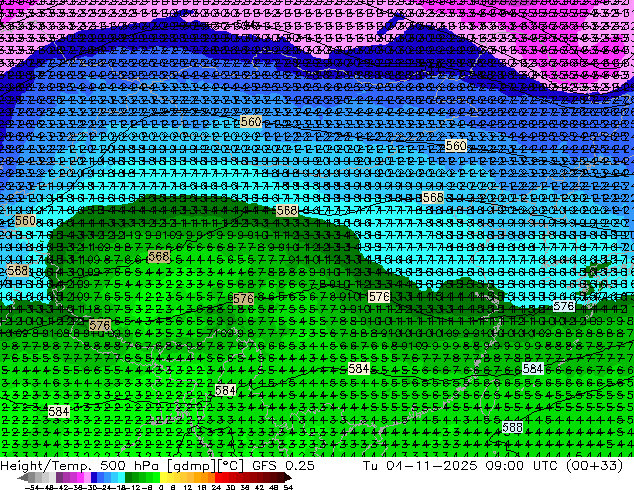Click the rightmost 568 contour label
Image resolution: width=634 pixels, height=490 pixels.
point(433,197)
